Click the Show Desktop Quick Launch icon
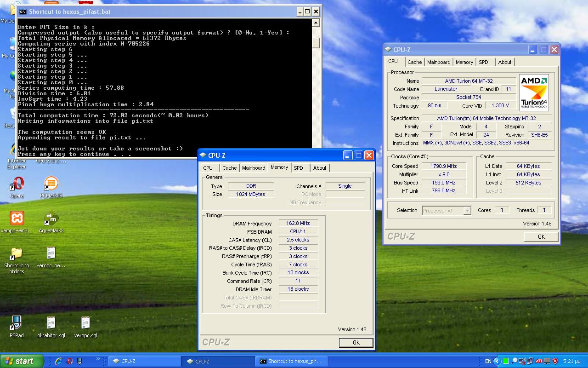588x368 pixels. click(80, 361)
